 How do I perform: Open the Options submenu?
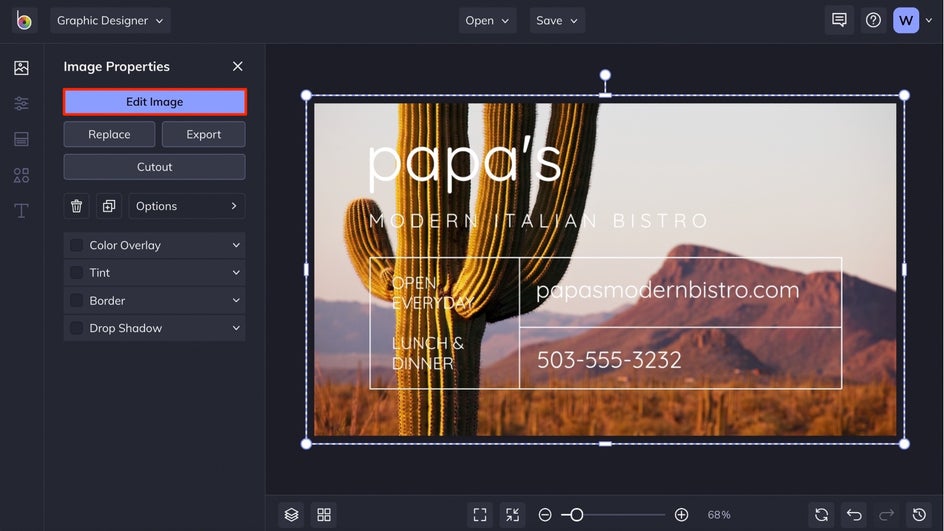click(187, 206)
